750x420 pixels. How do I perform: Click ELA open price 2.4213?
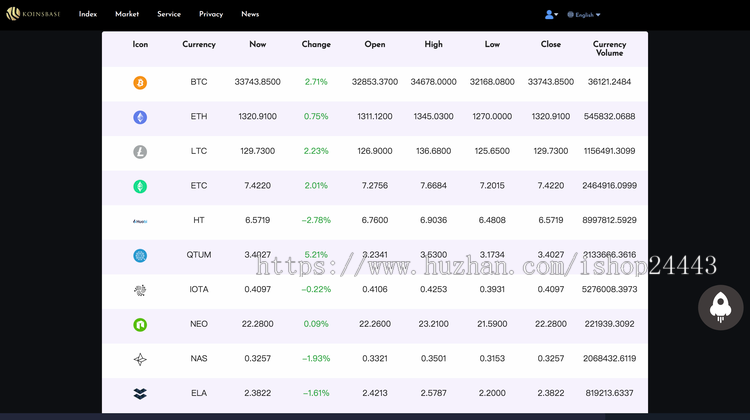(375, 393)
